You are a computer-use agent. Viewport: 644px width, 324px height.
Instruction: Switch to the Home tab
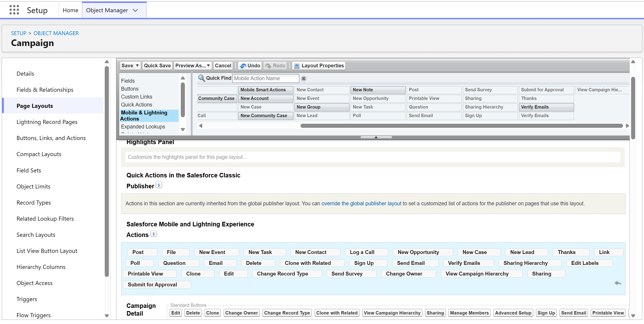pos(71,10)
